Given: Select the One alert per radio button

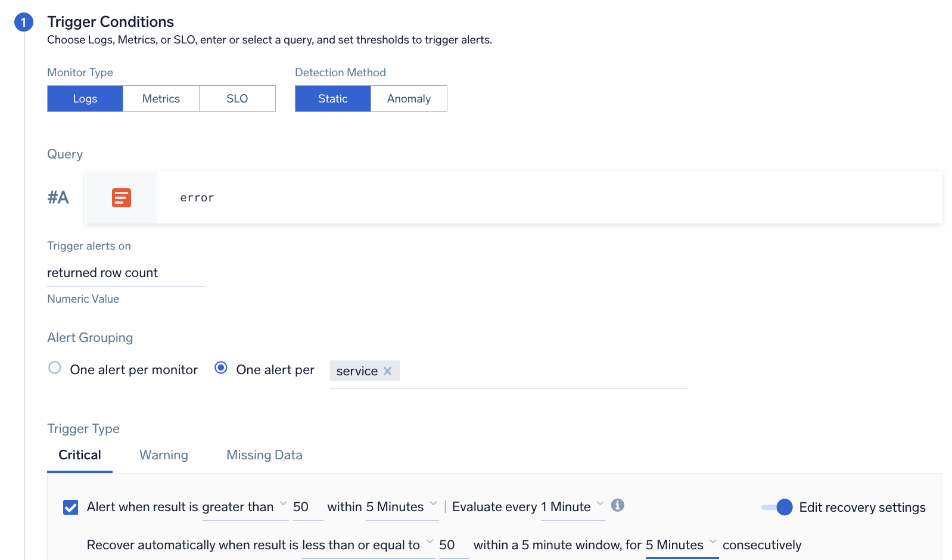Looking at the screenshot, I should 221,368.
